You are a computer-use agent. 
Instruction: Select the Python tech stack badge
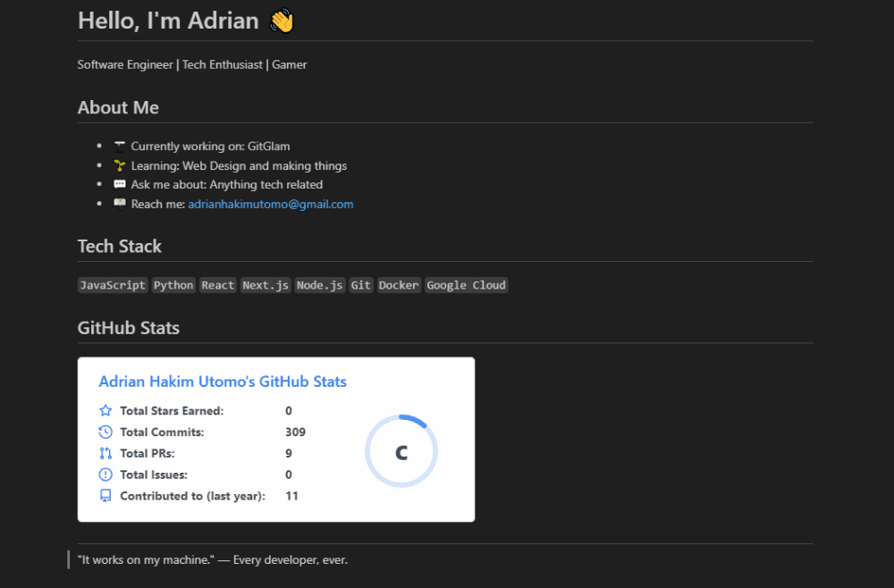pyautogui.click(x=173, y=286)
